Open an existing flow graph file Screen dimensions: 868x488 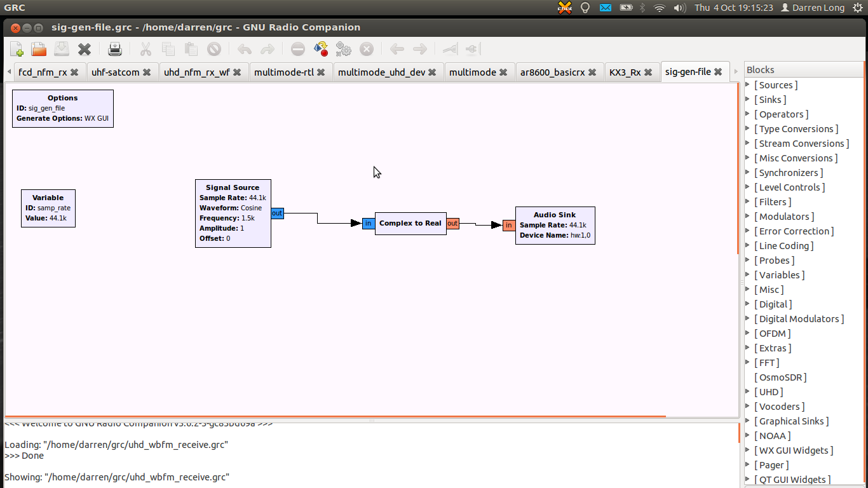(37, 49)
